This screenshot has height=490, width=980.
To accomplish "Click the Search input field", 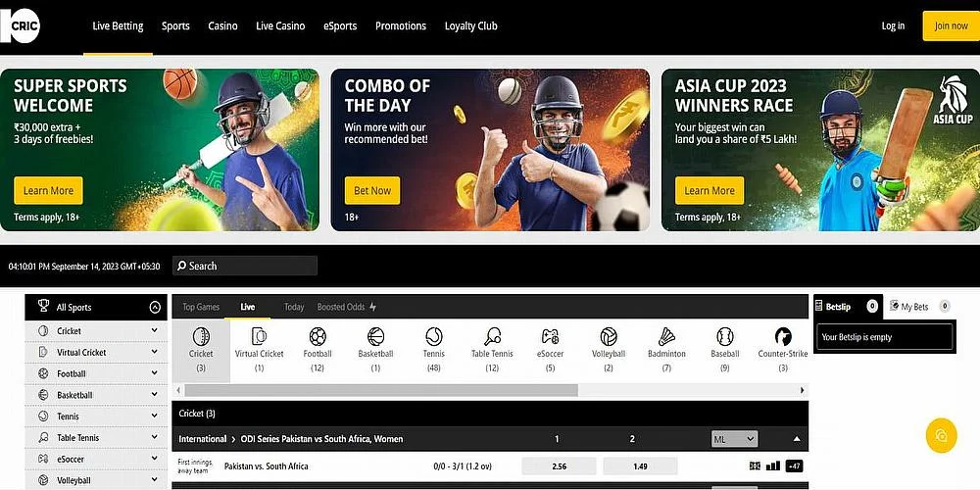I will pos(245,266).
